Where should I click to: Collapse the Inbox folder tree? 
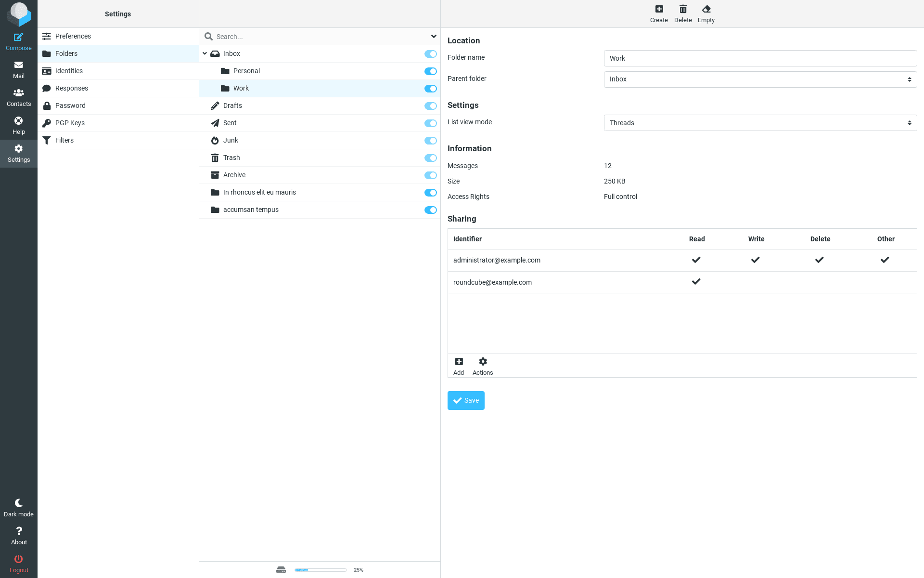point(205,53)
